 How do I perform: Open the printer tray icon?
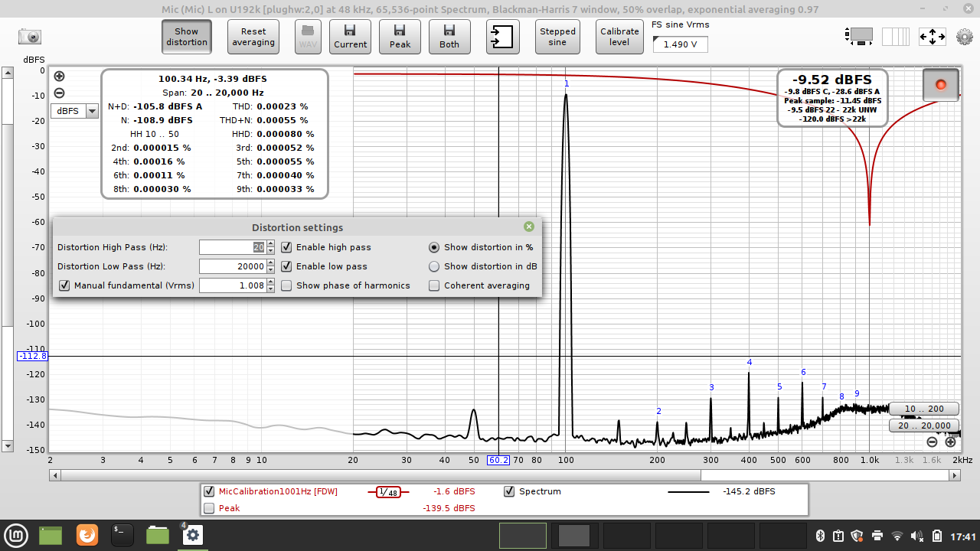point(877,536)
